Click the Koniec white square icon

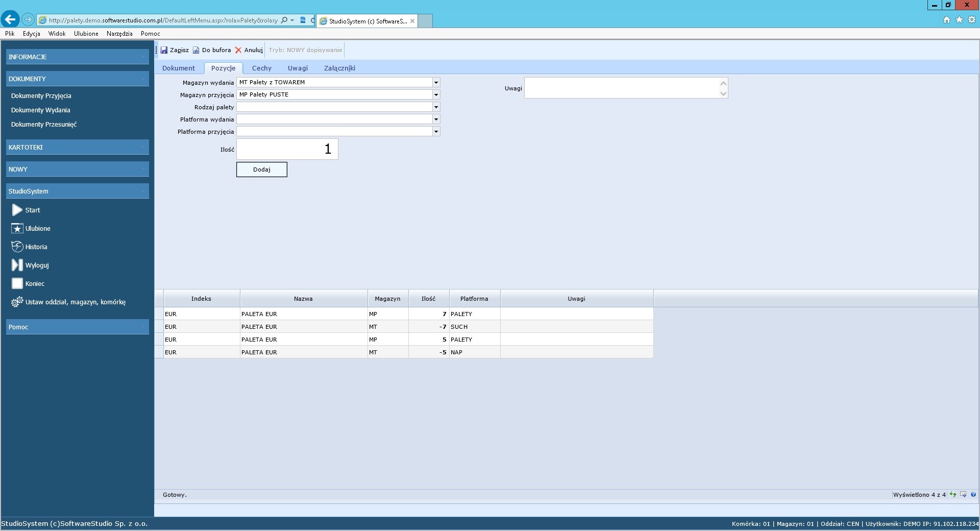tap(17, 283)
